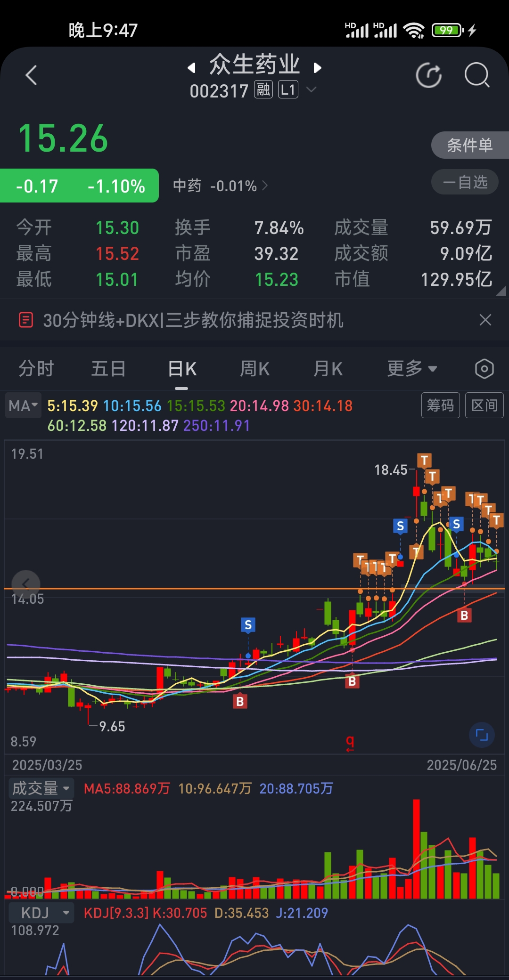
Task: Tap the bottom-left B buy marker
Action: (240, 702)
